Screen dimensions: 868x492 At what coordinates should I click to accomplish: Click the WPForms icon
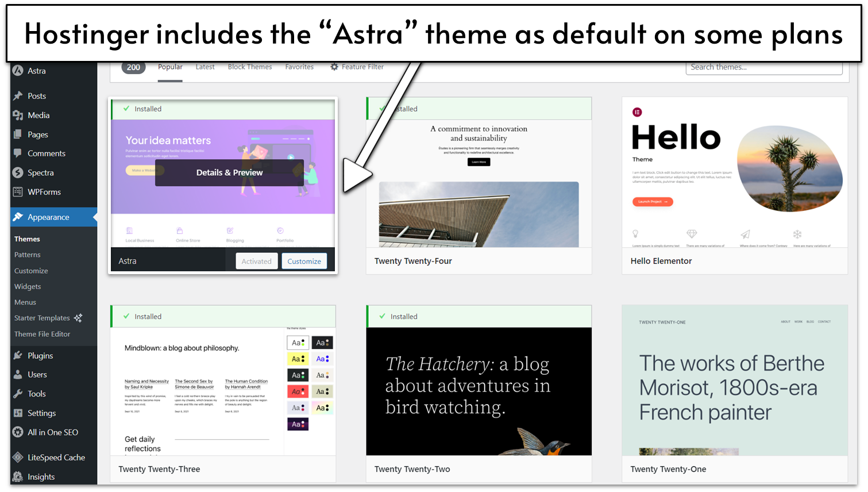pyautogui.click(x=18, y=192)
